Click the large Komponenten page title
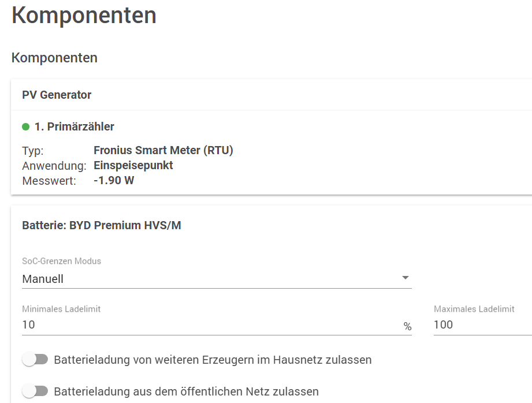532x403 pixels. [84, 16]
